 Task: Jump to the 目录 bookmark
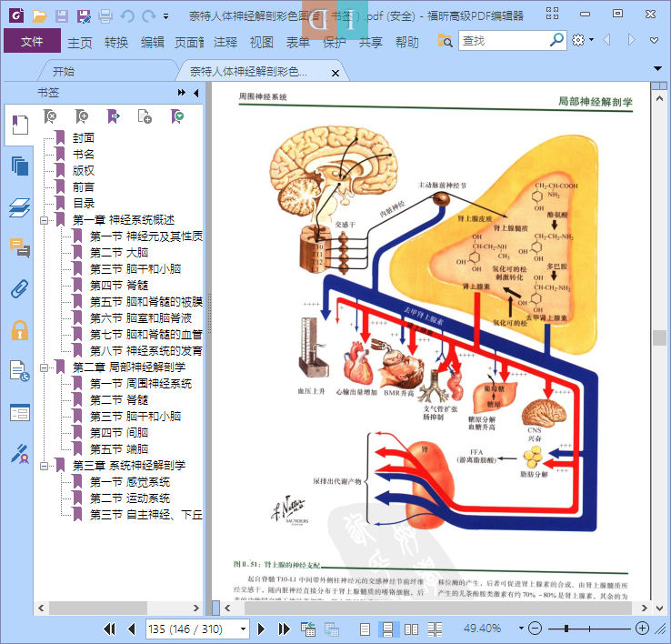[x=84, y=204]
